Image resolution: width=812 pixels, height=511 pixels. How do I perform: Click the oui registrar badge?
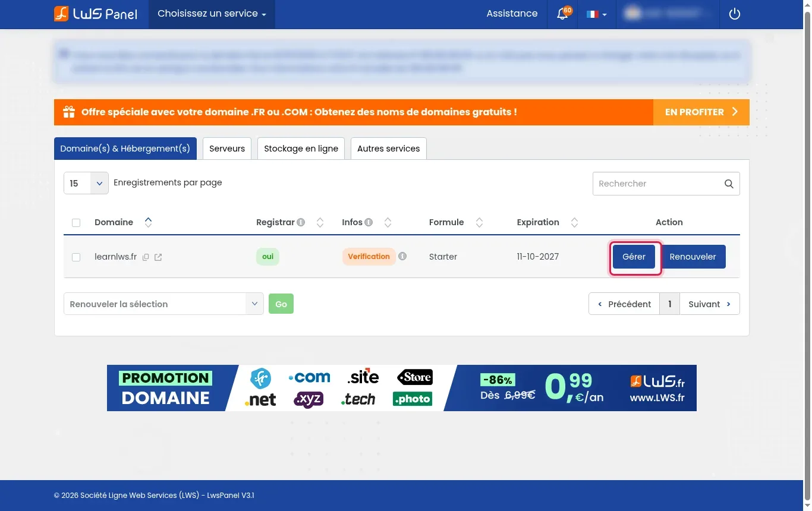pyautogui.click(x=268, y=257)
